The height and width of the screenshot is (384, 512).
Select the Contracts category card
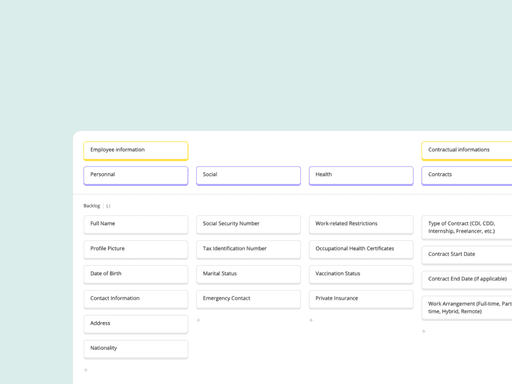467,175
